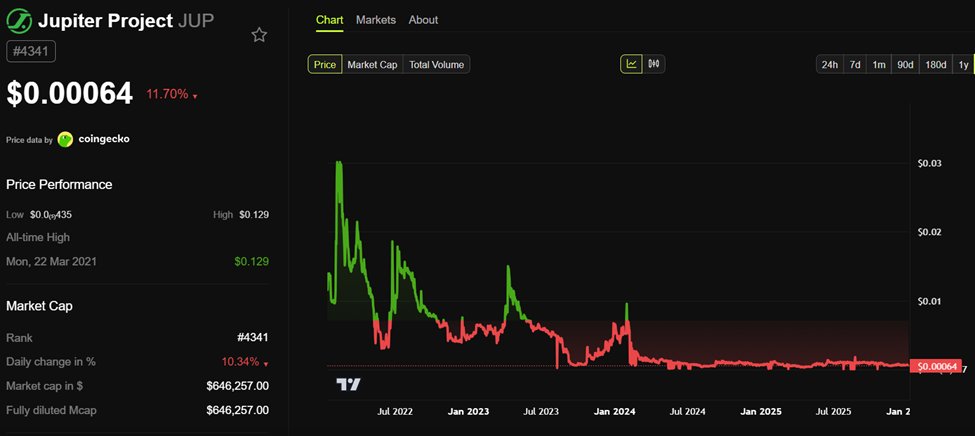
Task: Click the Jul 2024 time axis label
Action: 686,412
